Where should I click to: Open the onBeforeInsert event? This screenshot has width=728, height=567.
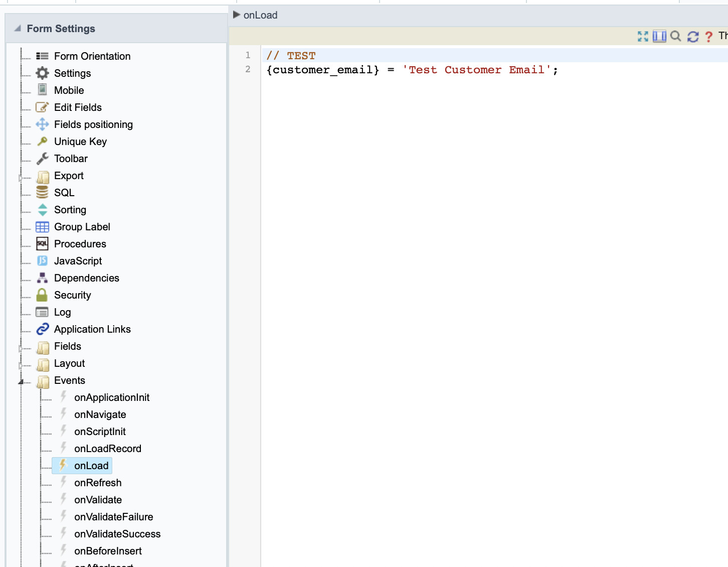[108, 551]
